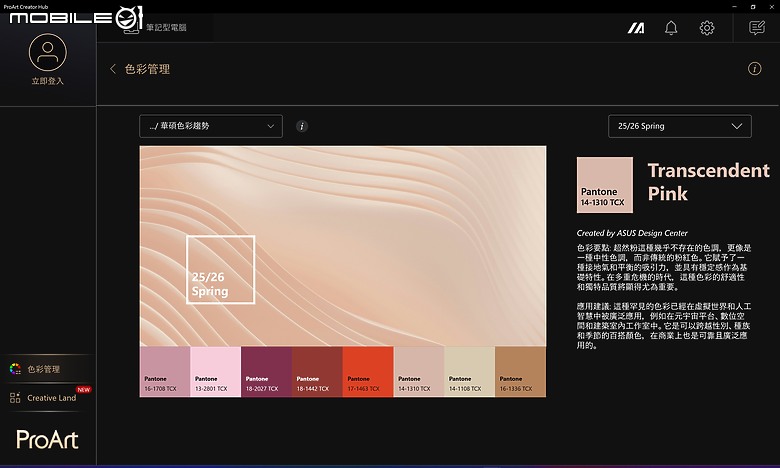The image size is (780, 468).
Task: Open Creative Land in the sidebar
Action: [x=48, y=397]
